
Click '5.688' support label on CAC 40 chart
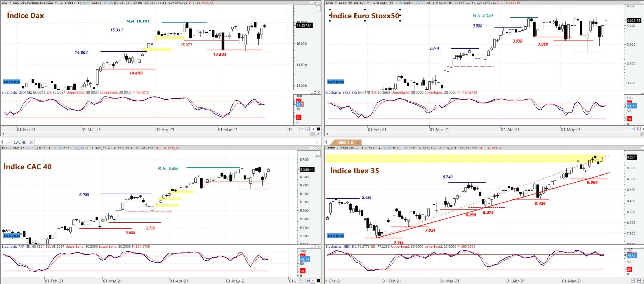130,233
